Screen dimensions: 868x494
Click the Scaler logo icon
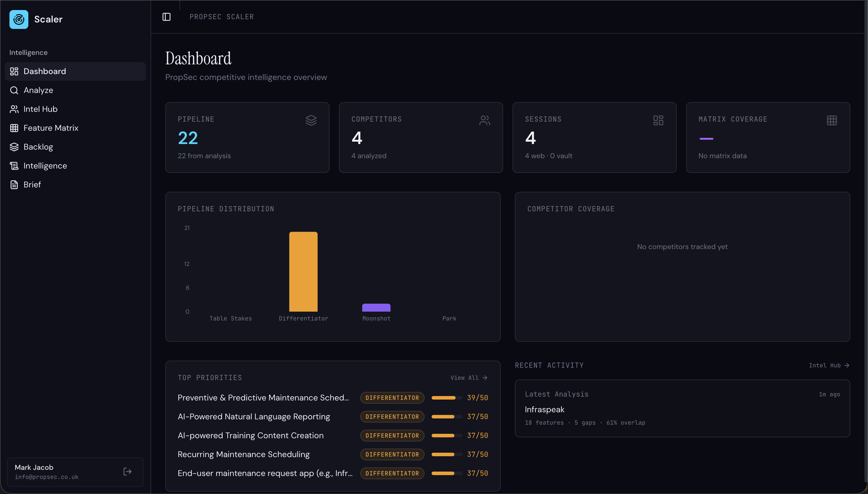coord(19,19)
